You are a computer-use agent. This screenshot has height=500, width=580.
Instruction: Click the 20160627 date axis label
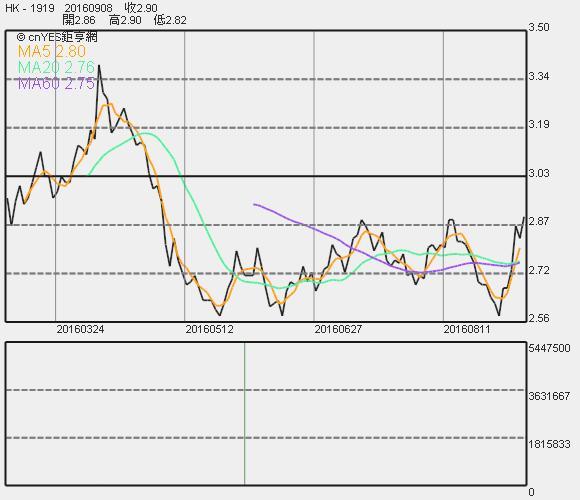tap(338, 329)
